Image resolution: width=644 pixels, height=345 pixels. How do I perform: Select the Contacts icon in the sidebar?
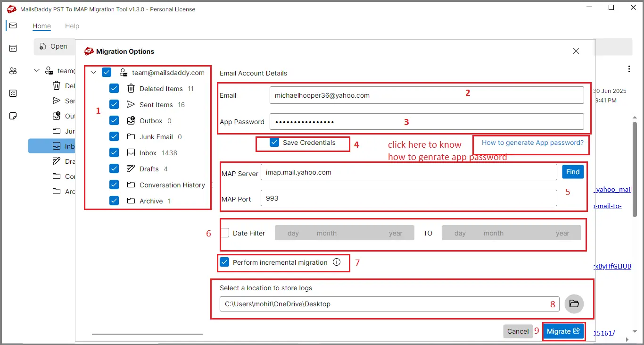(13, 70)
